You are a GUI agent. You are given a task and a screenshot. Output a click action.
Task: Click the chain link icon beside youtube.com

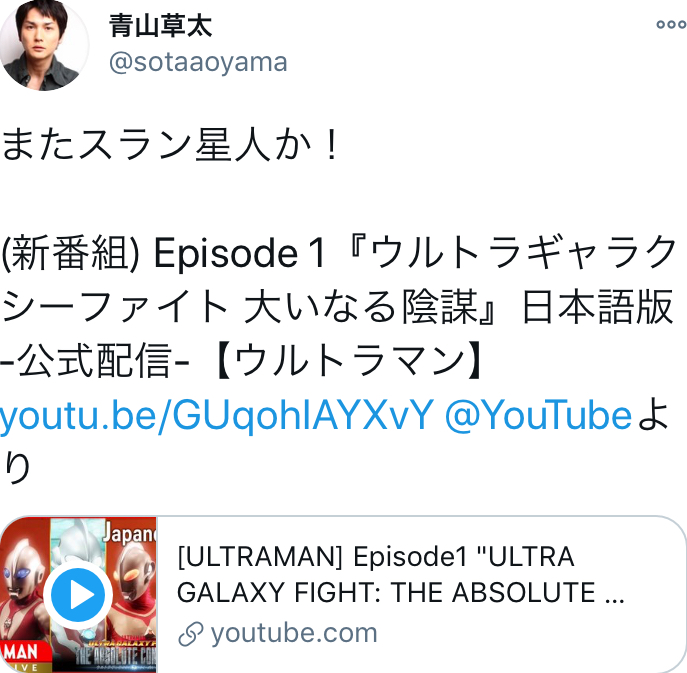pyautogui.click(x=191, y=634)
